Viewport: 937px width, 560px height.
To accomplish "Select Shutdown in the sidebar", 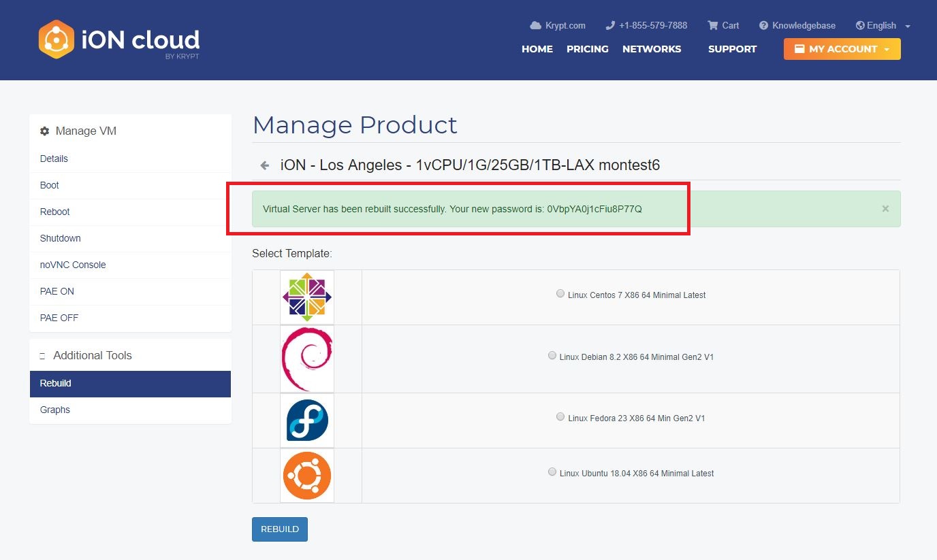I will point(130,238).
